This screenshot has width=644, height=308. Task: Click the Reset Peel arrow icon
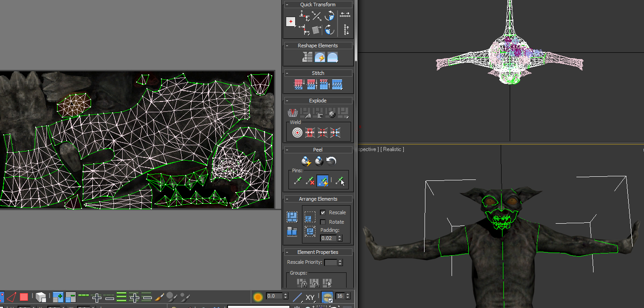[x=331, y=161]
